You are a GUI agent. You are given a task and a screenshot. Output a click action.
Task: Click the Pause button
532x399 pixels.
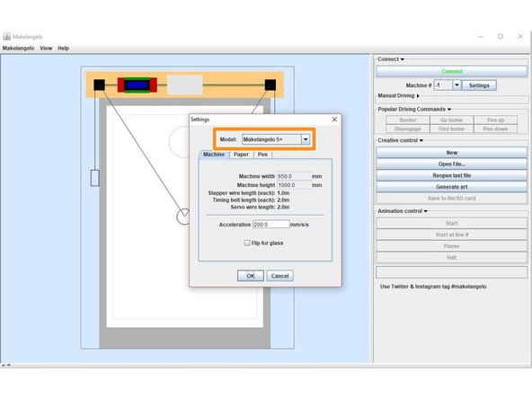point(452,246)
